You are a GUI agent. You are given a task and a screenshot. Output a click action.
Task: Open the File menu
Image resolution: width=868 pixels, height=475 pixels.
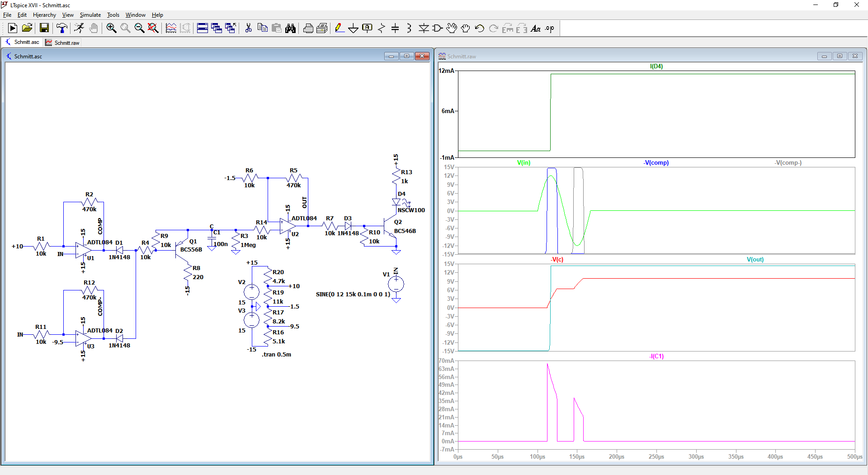coord(7,15)
